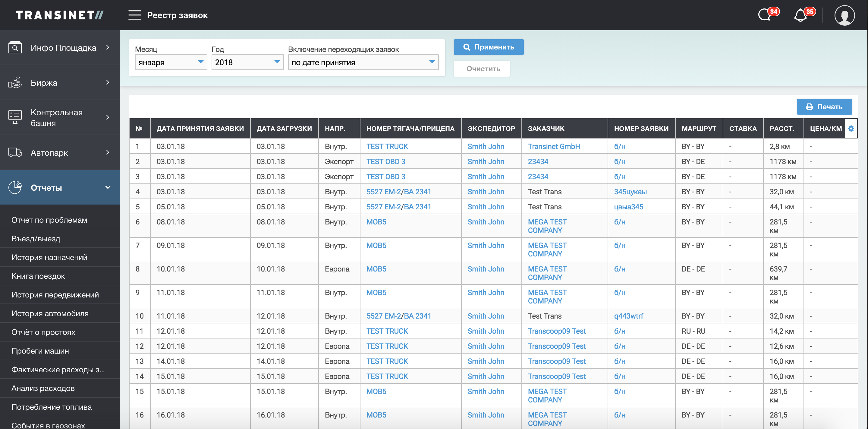The height and width of the screenshot is (429, 868).
Task: Click Применить filter button
Action: [489, 47]
